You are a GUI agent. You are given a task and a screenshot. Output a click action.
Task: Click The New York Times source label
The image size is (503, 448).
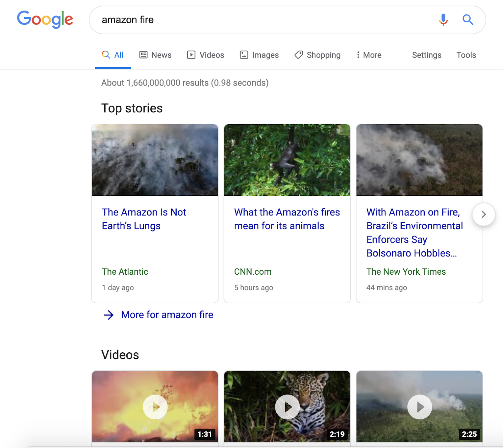[x=406, y=272]
